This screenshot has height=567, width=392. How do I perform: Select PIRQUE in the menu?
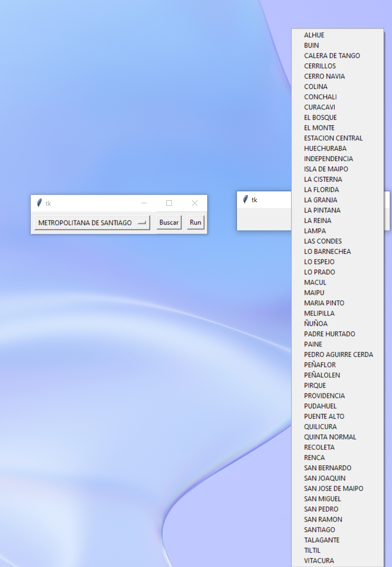pyautogui.click(x=337, y=385)
